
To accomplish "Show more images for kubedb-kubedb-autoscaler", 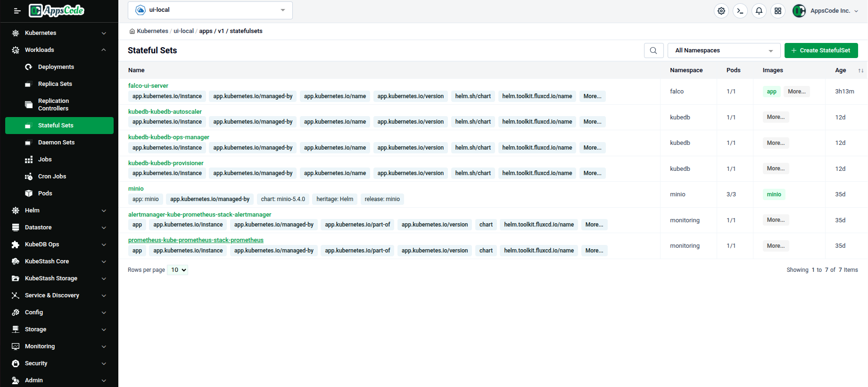I will [x=776, y=117].
